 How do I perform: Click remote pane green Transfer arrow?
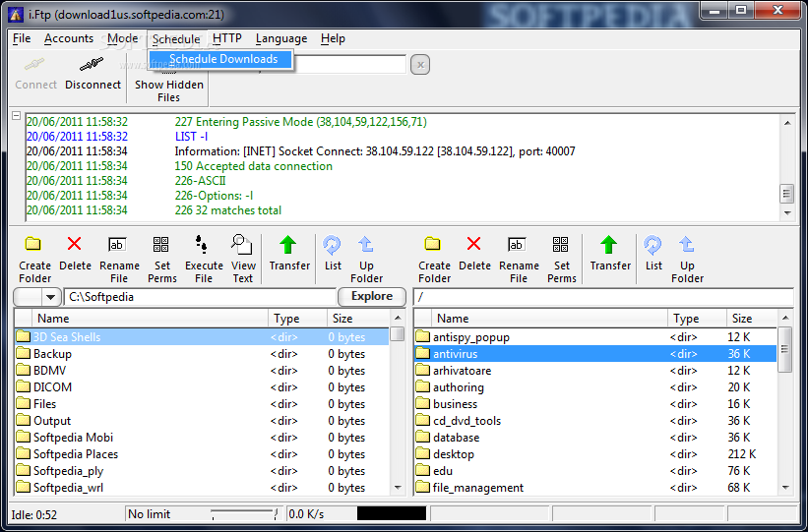coord(608,245)
